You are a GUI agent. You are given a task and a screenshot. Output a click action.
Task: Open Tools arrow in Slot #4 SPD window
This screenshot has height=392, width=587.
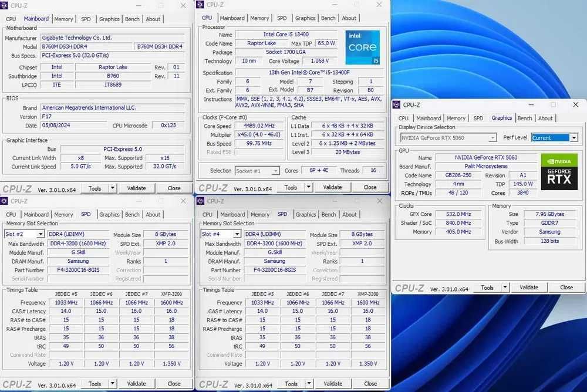[x=309, y=383]
